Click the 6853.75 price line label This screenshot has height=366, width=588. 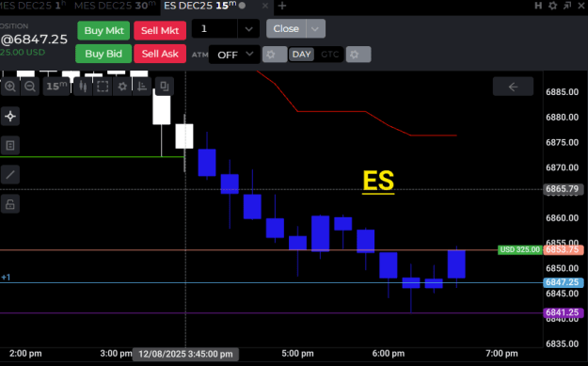click(564, 249)
